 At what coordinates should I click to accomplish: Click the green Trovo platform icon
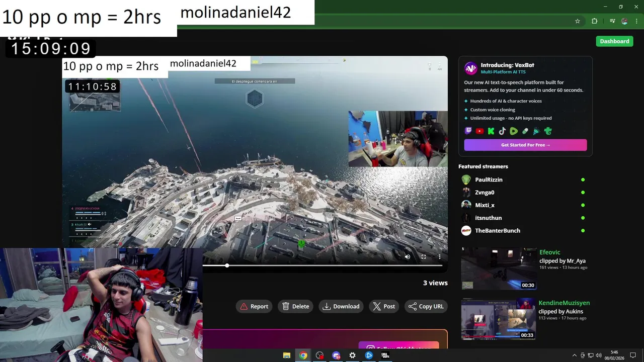pos(548,131)
